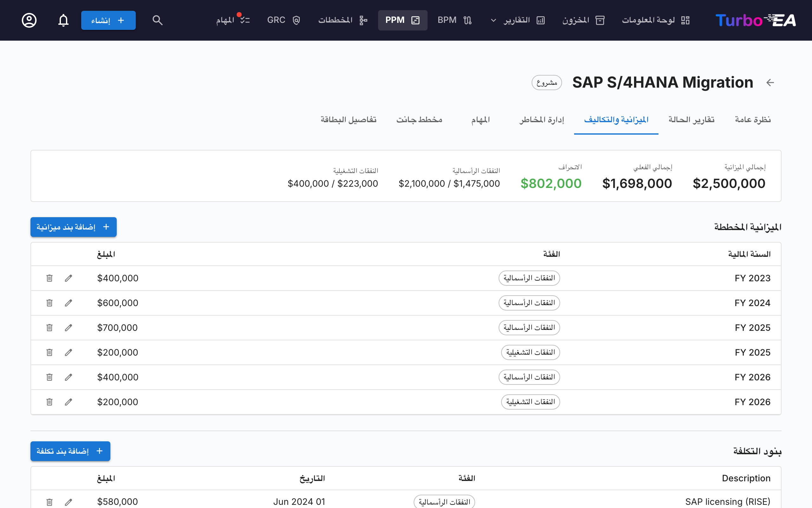The width and height of the screenshot is (812, 508).
Task: Click the $700,000 amount cell
Action: point(117,328)
